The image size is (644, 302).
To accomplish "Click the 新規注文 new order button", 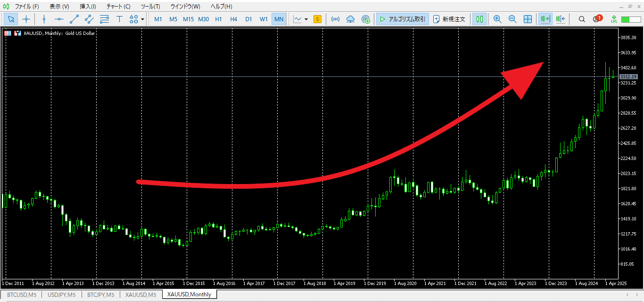I will point(449,19).
